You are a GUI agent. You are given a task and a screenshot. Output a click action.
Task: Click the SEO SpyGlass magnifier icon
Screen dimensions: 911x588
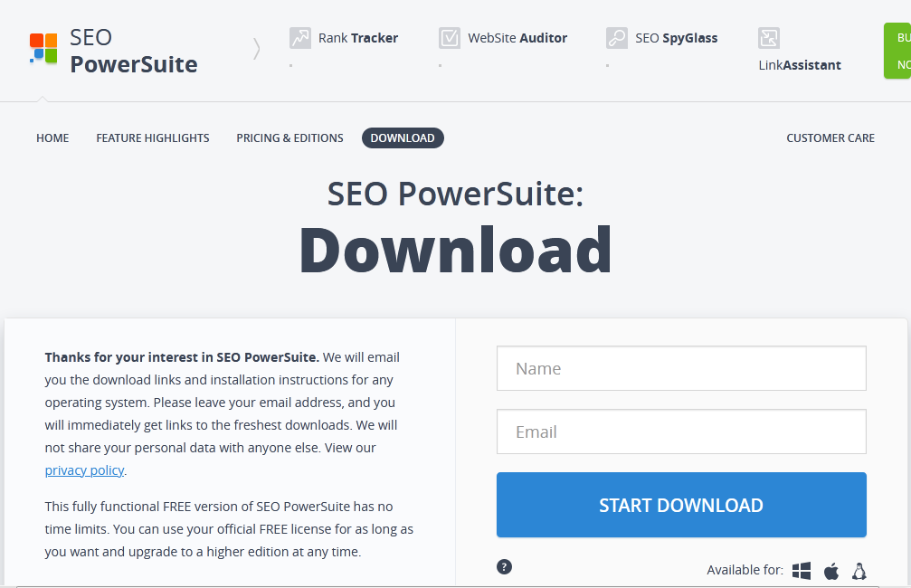click(617, 38)
